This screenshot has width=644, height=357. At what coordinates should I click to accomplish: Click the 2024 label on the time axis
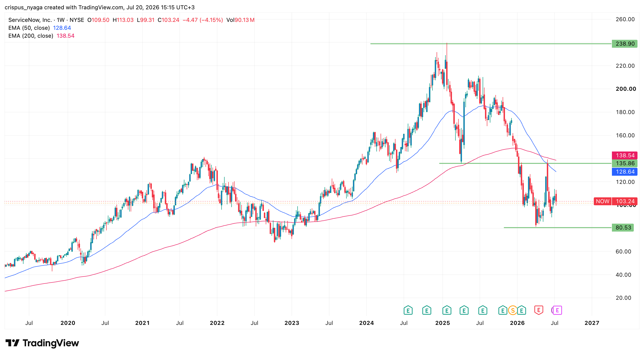click(x=366, y=323)
